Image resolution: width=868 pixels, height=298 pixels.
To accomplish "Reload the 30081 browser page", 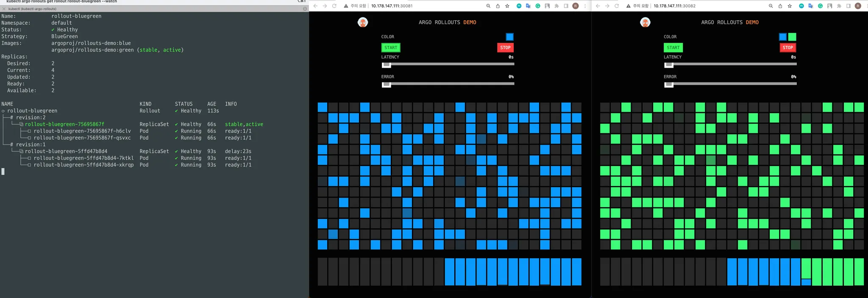I will (334, 6).
